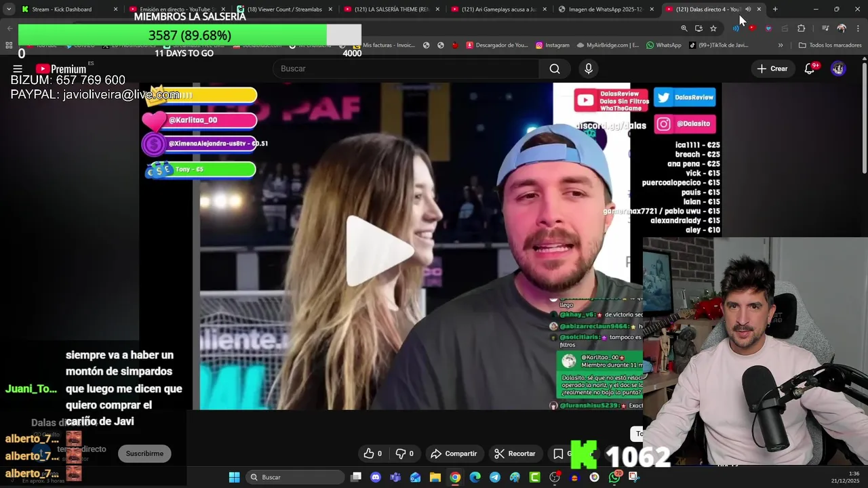
Task: Click the Compartir share button
Action: 454,453
